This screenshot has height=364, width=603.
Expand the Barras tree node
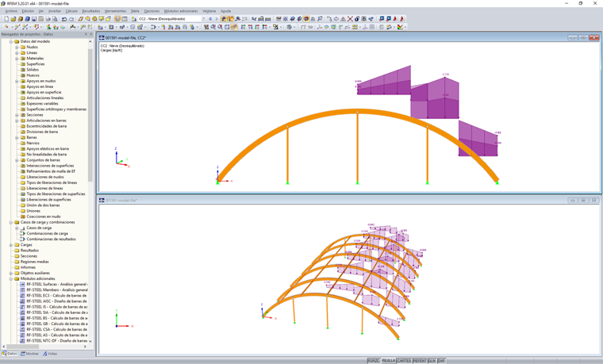tap(17, 138)
